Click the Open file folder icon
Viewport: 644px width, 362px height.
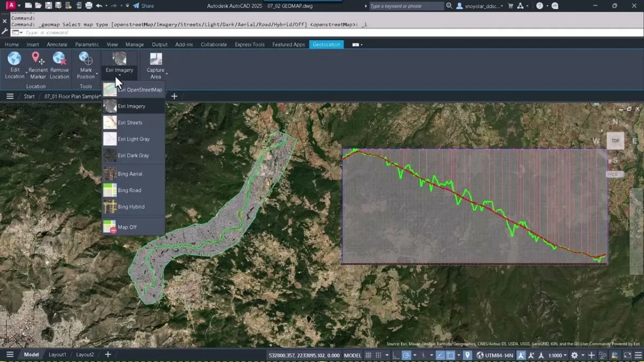point(38,5)
